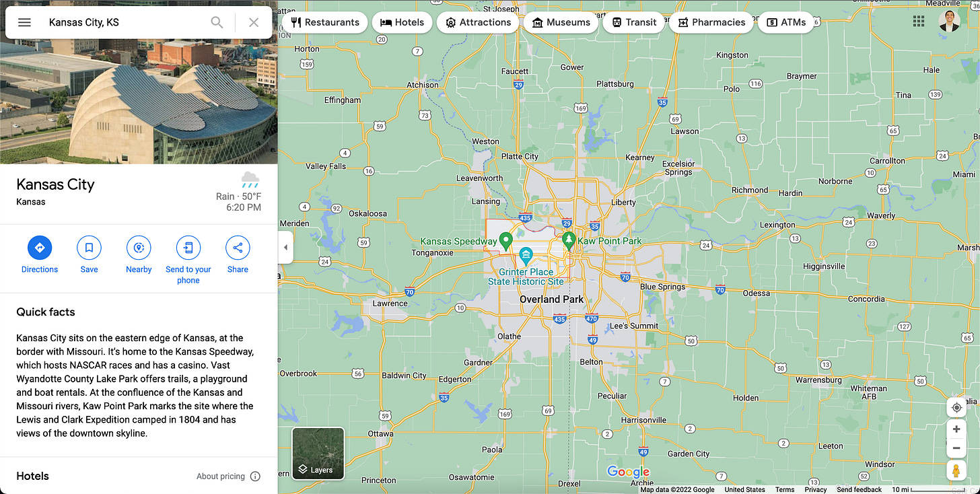Filter map by Restaurants
The width and height of the screenshot is (980, 494).
click(325, 22)
